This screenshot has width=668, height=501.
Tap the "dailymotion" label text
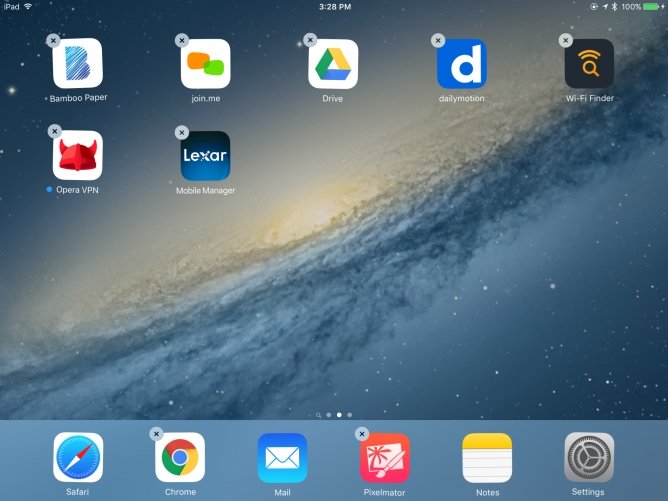pos(461,98)
